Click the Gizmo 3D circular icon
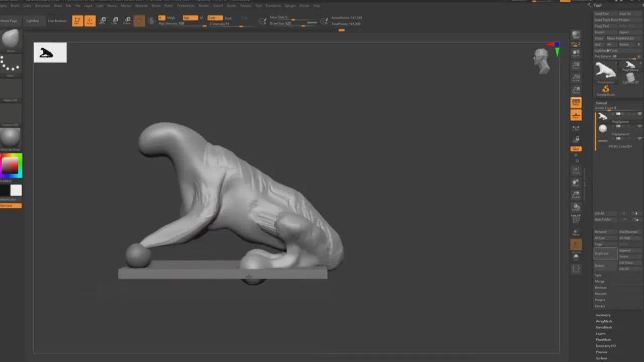The height and width of the screenshot is (362, 644). click(139, 21)
